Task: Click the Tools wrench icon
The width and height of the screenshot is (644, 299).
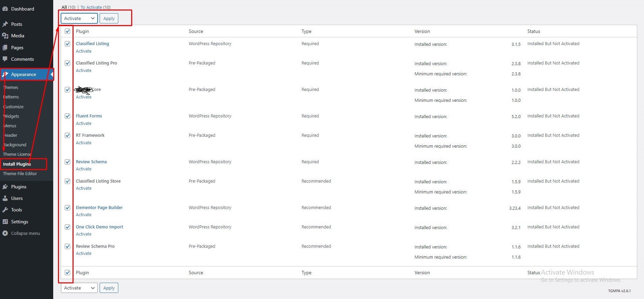Action: (5, 210)
